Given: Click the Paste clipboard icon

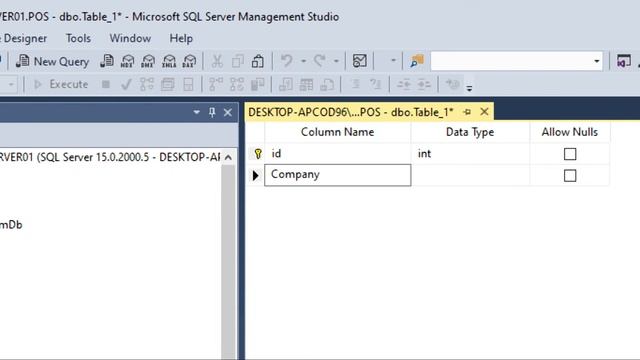Looking at the screenshot, I should 258,61.
